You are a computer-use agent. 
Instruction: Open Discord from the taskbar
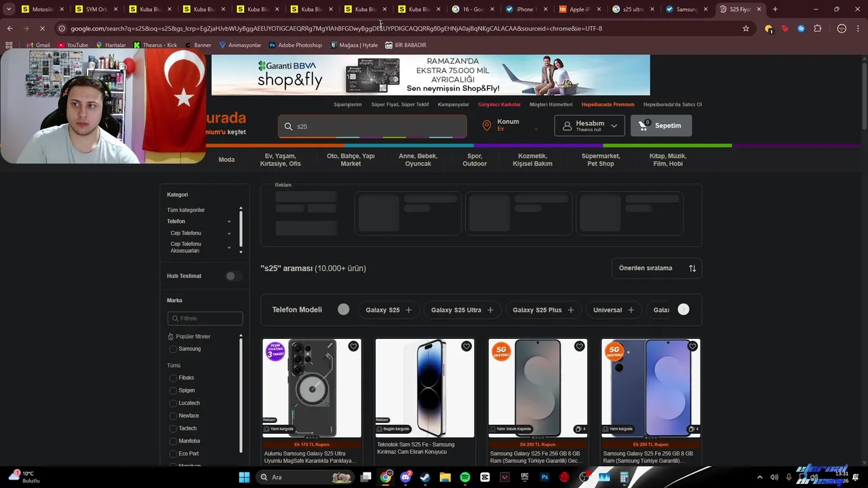[406, 477]
